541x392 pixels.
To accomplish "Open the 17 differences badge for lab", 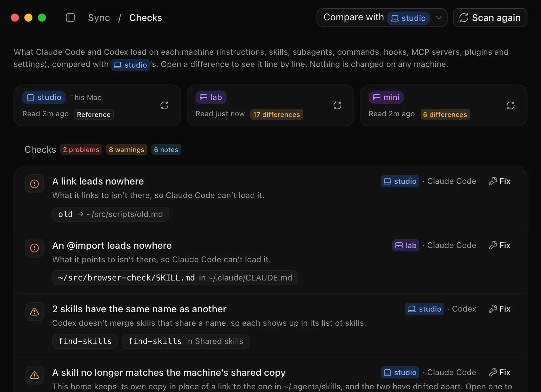I will tap(277, 115).
